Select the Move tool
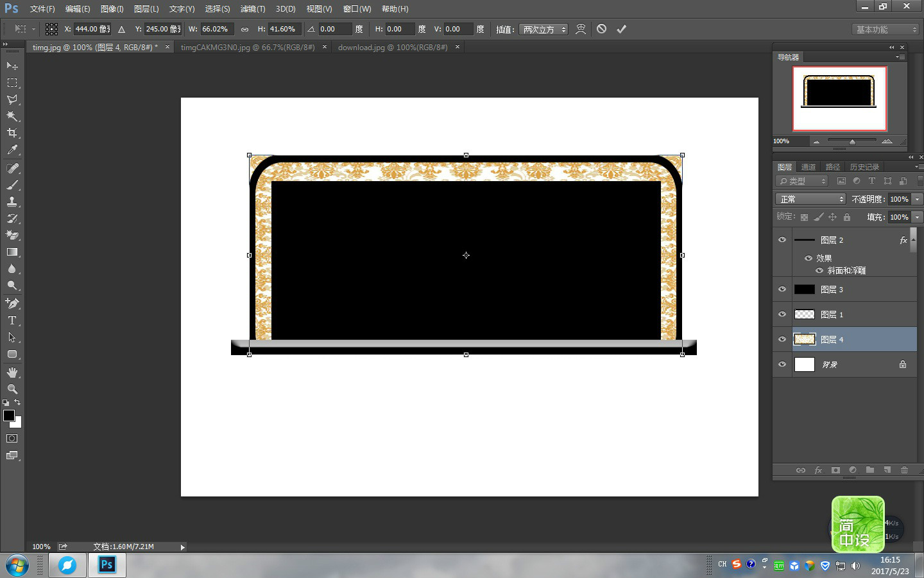 [12, 66]
